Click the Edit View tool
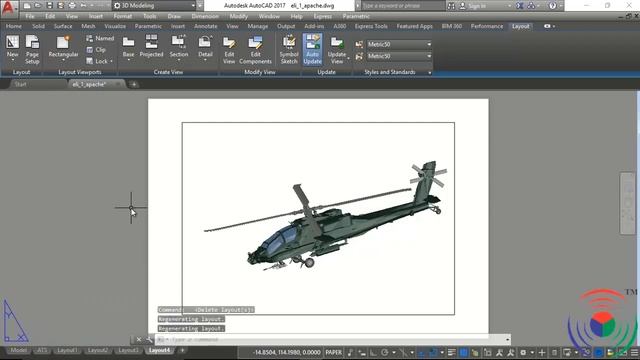The image size is (640, 360). pos(229,49)
